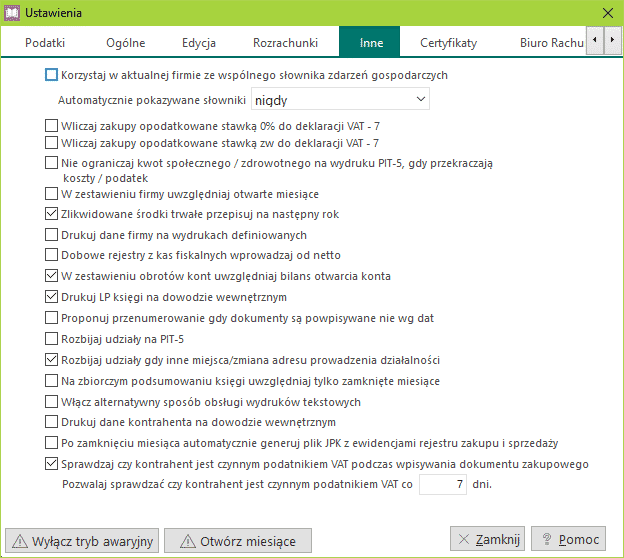This screenshot has width=624, height=558.
Task: Enable uwzględniaj tylko zamknięte miesiące checkbox
Action: pyautogui.click(x=51, y=381)
